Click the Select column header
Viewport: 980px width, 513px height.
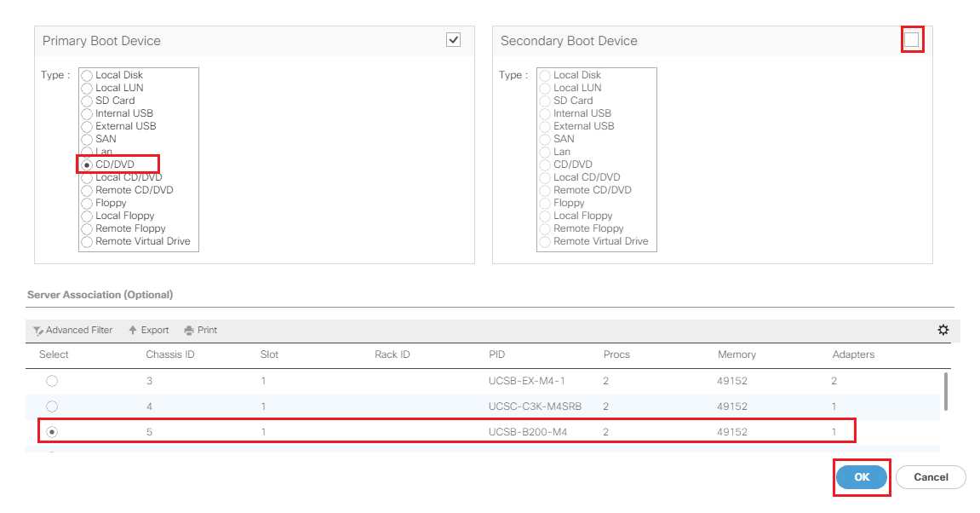point(54,354)
